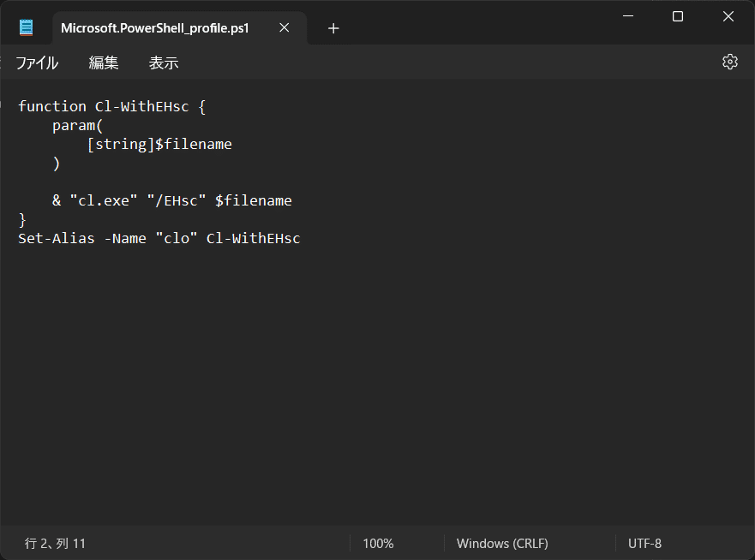
Task: Open the 編集 menu
Action: click(x=103, y=62)
